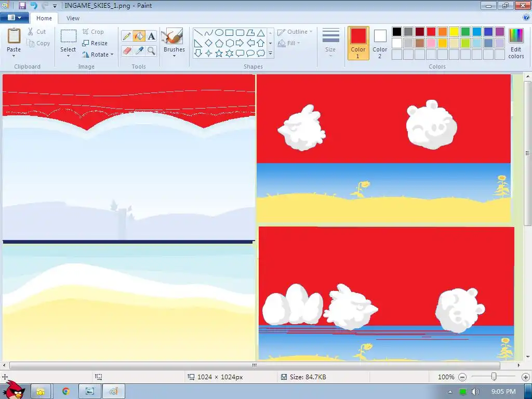The width and height of the screenshot is (532, 399).
Task: Expand the Paste dropdown arrow
Action: coord(14,56)
